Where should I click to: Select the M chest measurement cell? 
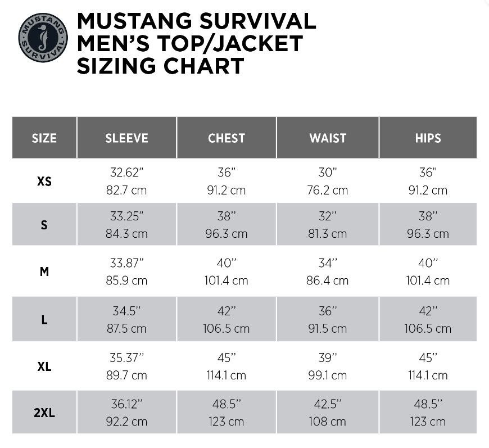[x=227, y=271]
